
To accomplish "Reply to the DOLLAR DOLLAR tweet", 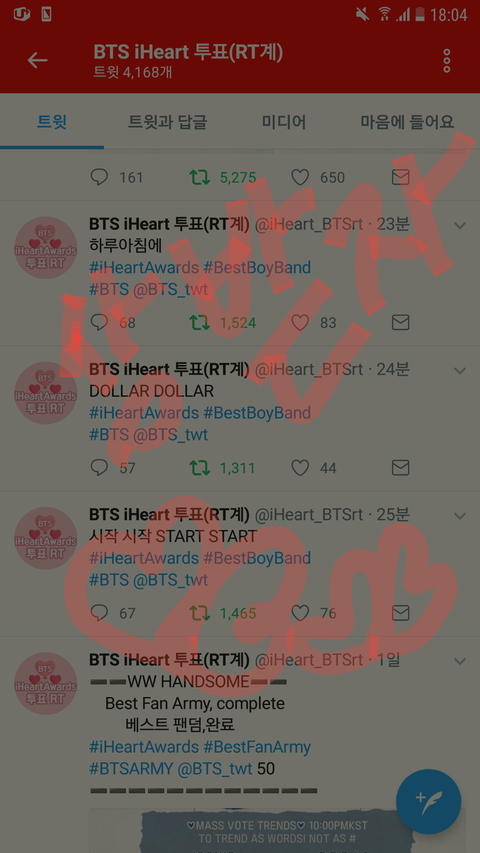I will coord(99,468).
